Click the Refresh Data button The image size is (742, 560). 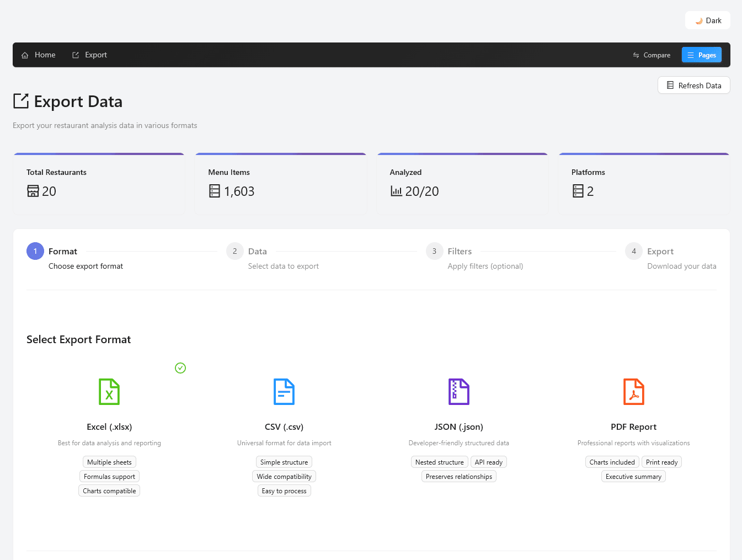point(693,85)
